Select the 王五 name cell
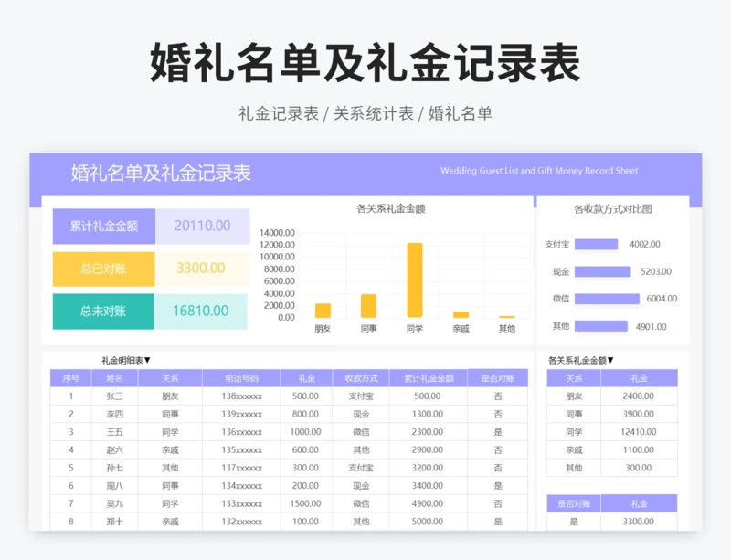Image resolution: width=731 pixels, height=560 pixels. [115, 432]
